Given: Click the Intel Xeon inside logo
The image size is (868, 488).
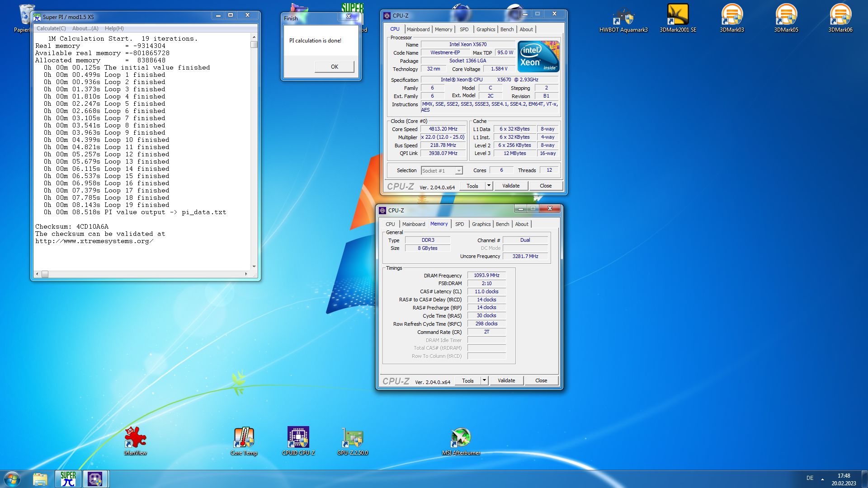Looking at the screenshot, I should (538, 56).
